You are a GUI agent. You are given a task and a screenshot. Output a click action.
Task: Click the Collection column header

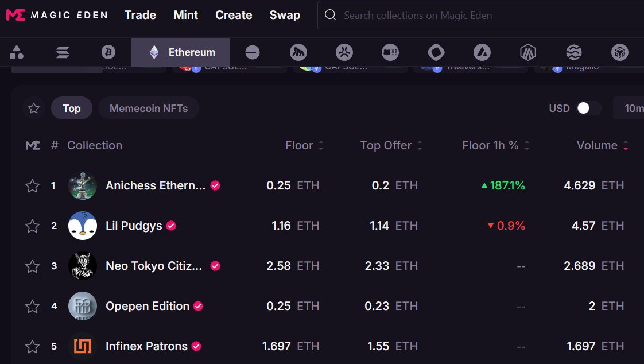click(95, 145)
